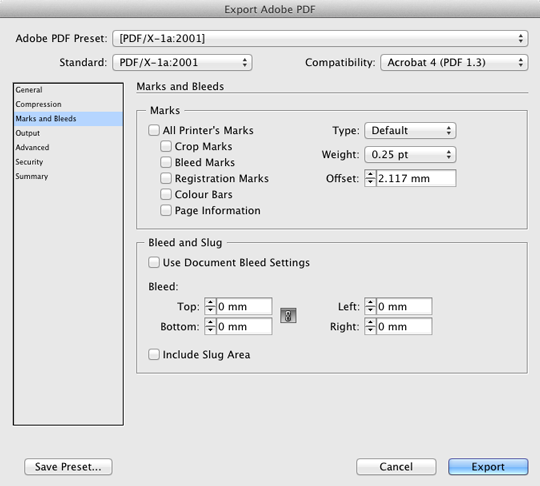Click the Export button
The width and height of the screenshot is (540, 486).
coord(488,467)
